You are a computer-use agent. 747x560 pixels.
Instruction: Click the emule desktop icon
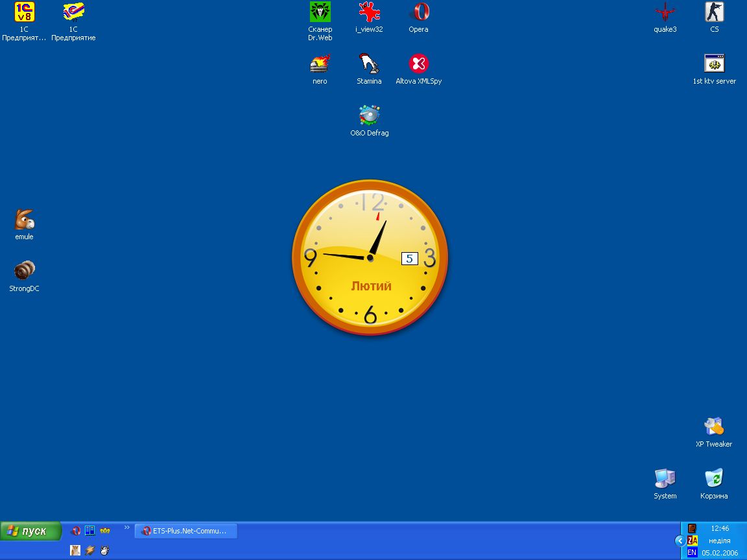24,220
